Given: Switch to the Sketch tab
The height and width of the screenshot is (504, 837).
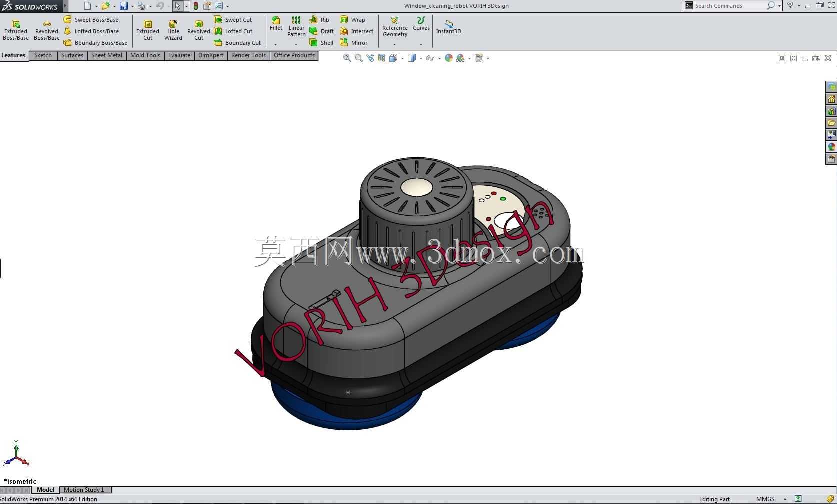Looking at the screenshot, I should (43, 55).
